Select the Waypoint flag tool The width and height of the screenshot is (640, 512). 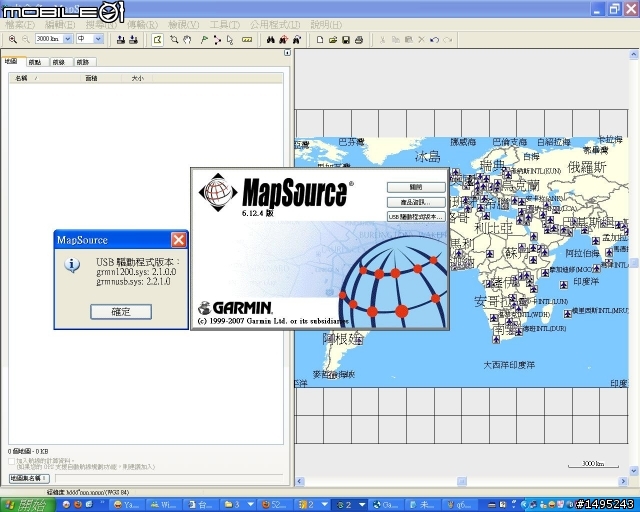coord(204,40)
